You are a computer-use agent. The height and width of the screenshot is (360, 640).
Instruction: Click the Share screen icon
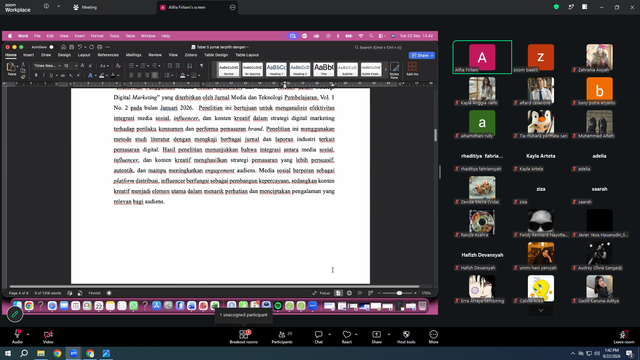click(x=376, y=337)
